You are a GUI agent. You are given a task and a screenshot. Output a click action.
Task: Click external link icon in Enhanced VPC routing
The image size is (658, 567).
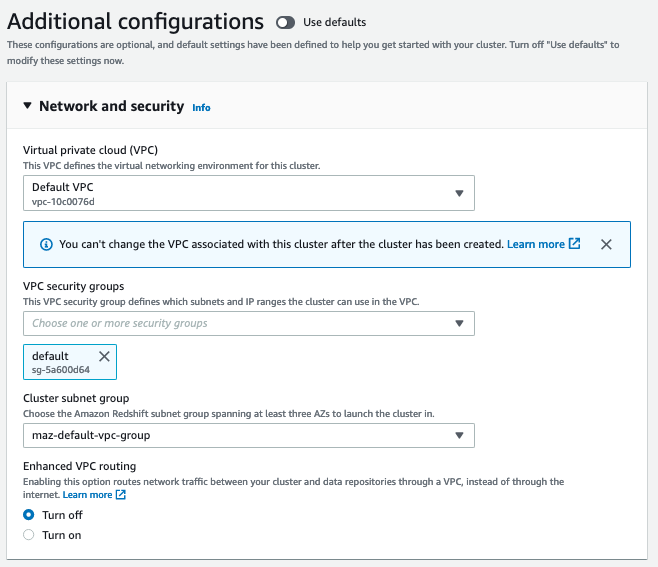pyautogui.click(x=121, y=495)
